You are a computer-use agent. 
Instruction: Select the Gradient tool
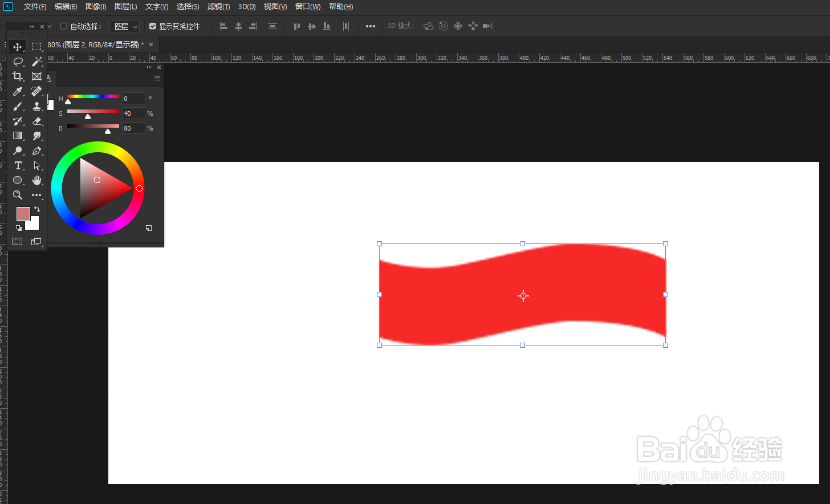(18, 136)
